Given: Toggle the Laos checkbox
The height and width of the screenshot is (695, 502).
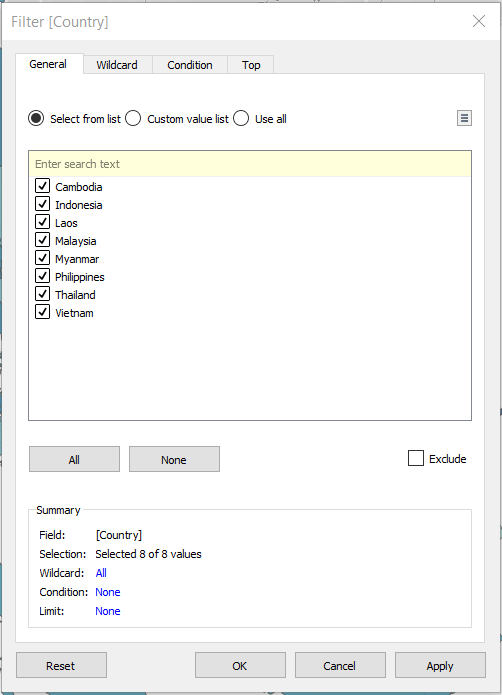Looking at the screenshot, I should tap(43, 222).
